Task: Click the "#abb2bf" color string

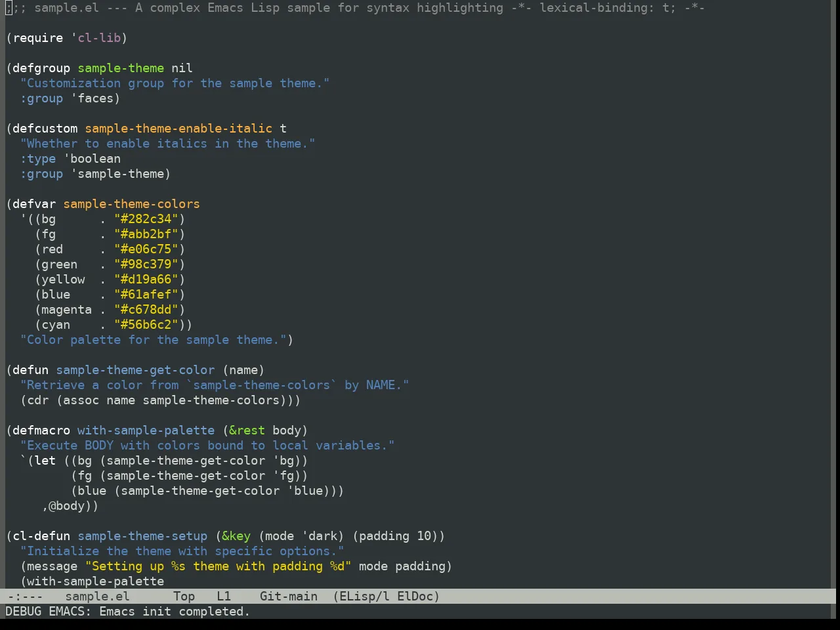Action: click(146, 234)
